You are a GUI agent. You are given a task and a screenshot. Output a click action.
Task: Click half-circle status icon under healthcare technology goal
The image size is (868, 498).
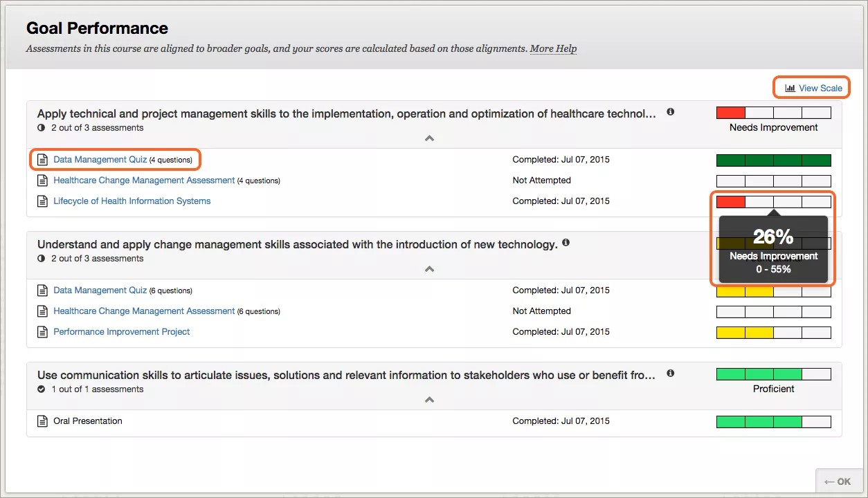42,128
